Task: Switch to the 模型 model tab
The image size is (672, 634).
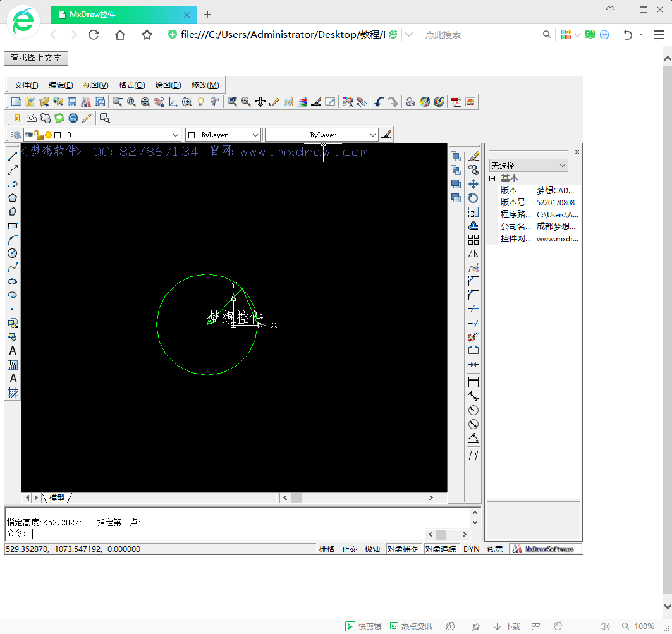Action: point(56,497)
